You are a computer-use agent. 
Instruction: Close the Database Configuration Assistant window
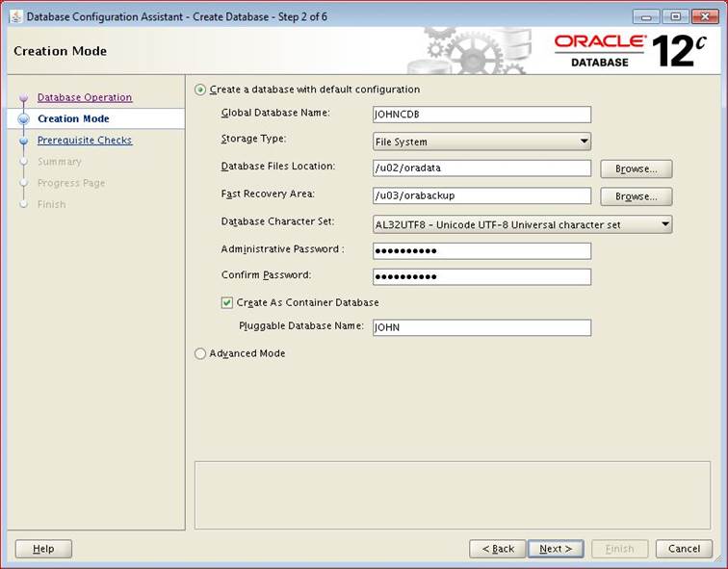[x=705, y=17]
